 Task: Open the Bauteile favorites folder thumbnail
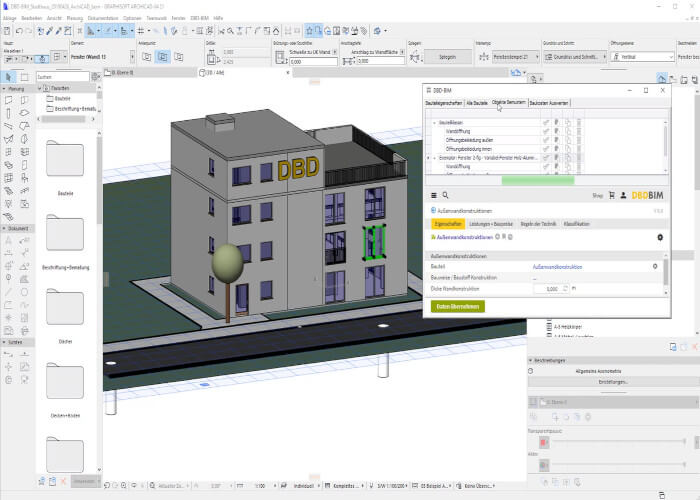[x=65, y=158]
